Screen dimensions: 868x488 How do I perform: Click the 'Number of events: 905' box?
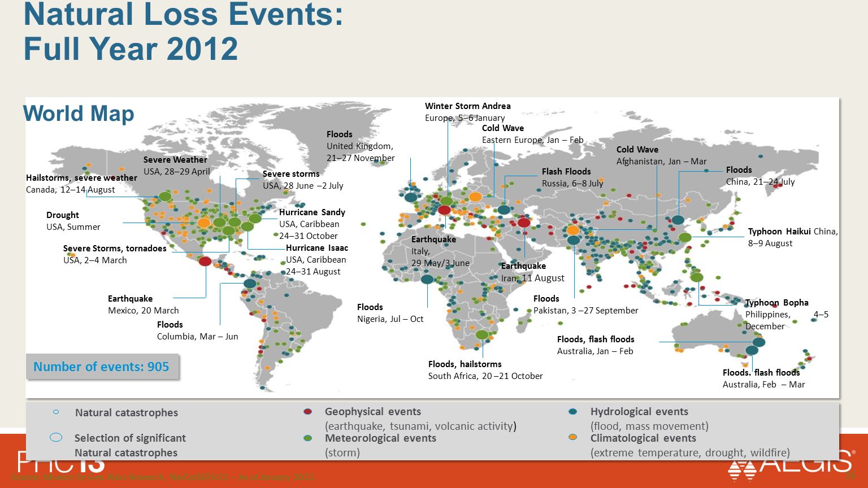102,367
